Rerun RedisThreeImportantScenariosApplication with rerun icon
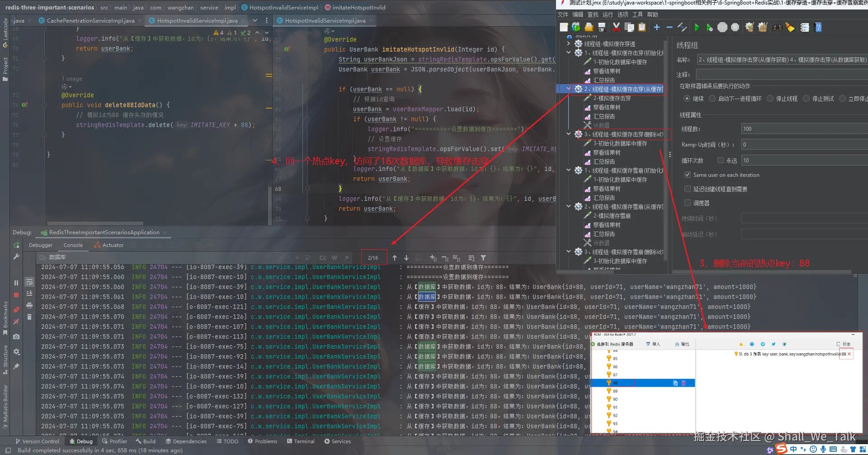Viewport: 868px width, 455px height. coord(16,245)
